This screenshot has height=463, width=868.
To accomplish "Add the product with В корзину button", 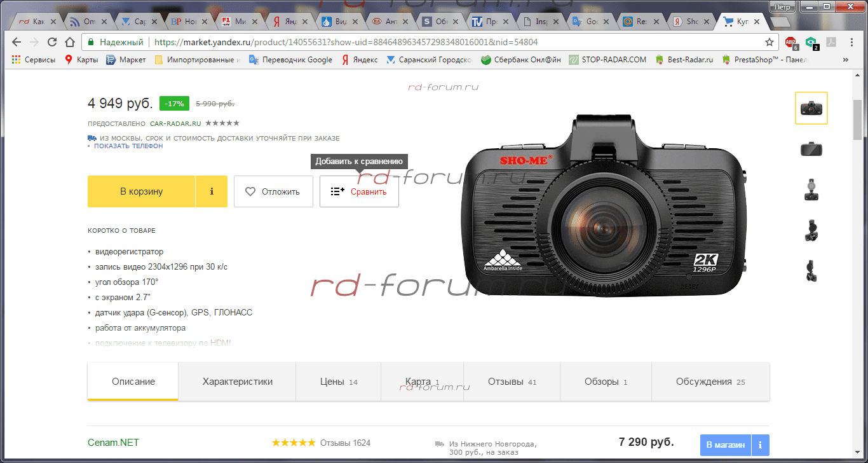I will [x=142, y=191].
